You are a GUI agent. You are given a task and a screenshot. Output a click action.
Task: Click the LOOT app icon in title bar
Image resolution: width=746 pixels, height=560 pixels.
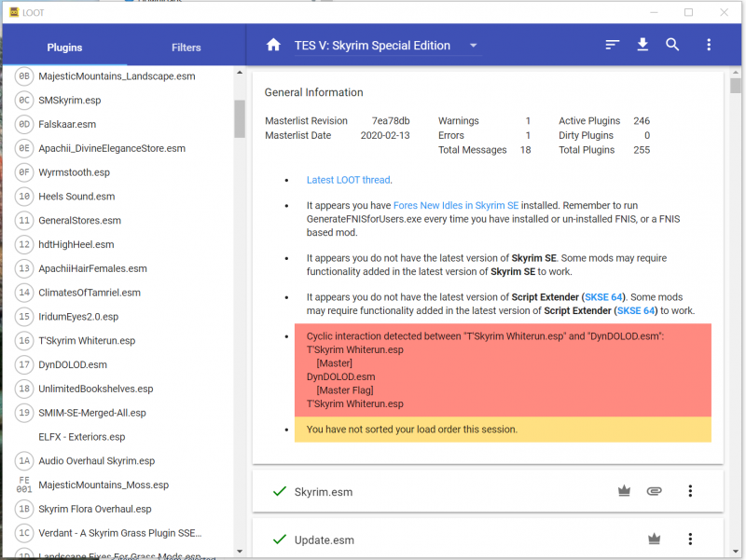point(14,12)
